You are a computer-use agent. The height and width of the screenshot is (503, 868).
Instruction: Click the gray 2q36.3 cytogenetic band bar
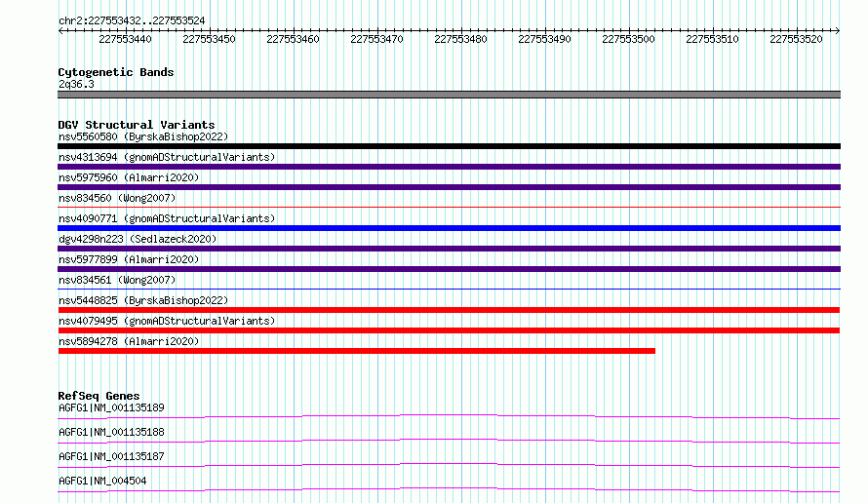pos(449,95)
